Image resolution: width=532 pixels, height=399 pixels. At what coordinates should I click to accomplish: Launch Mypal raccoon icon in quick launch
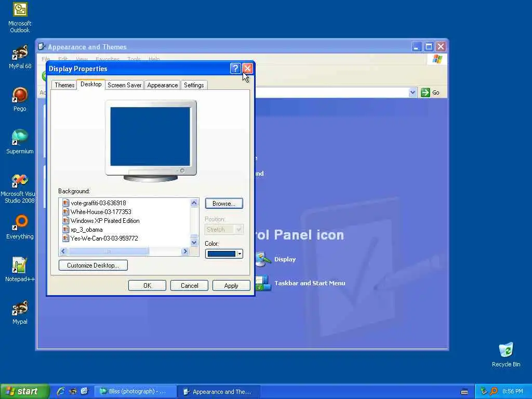(73, 391)
